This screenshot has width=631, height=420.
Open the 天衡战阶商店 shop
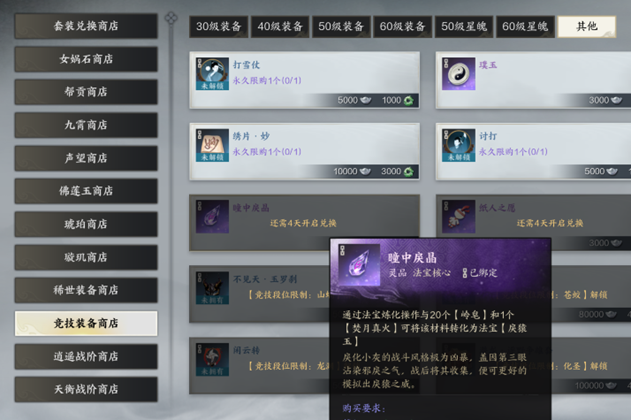click(x=86, y=389)
